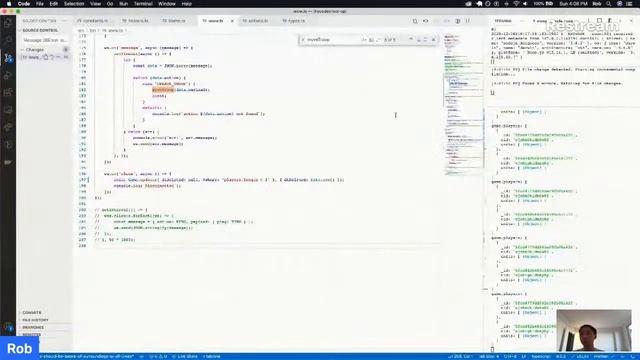Click the find text input field
This screenshot has width=640, height=360.
pos(333,40)
